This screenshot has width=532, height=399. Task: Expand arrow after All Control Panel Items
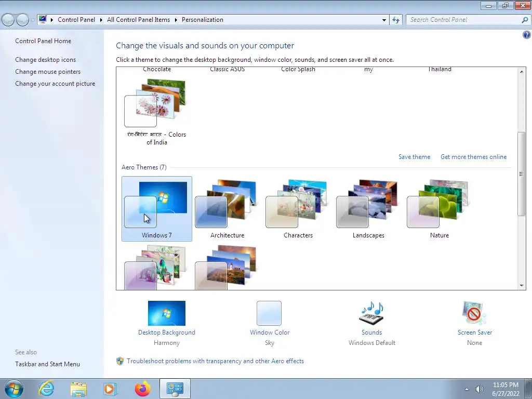click(x=176, y=20)
